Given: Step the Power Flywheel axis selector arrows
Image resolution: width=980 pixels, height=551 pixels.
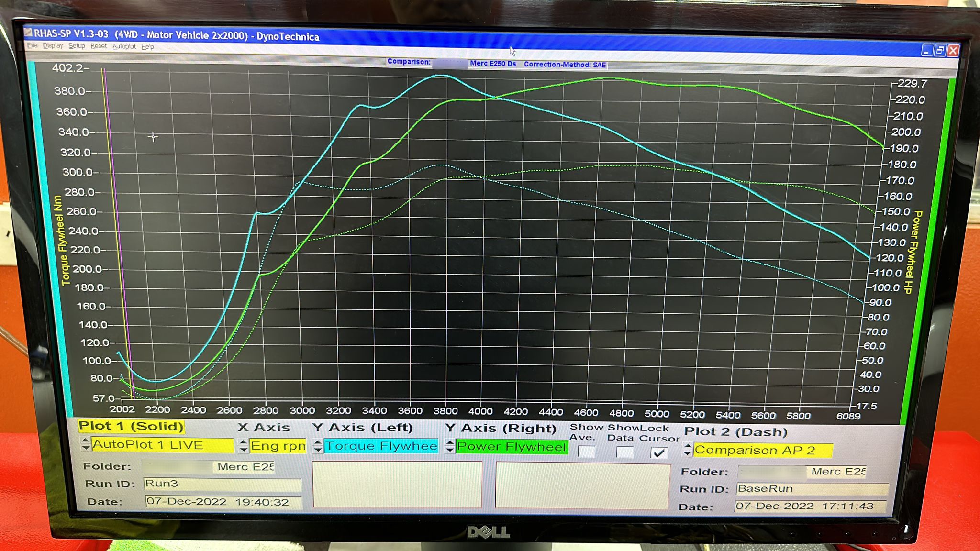Looking at the screenshot, I should click(449, 447).
